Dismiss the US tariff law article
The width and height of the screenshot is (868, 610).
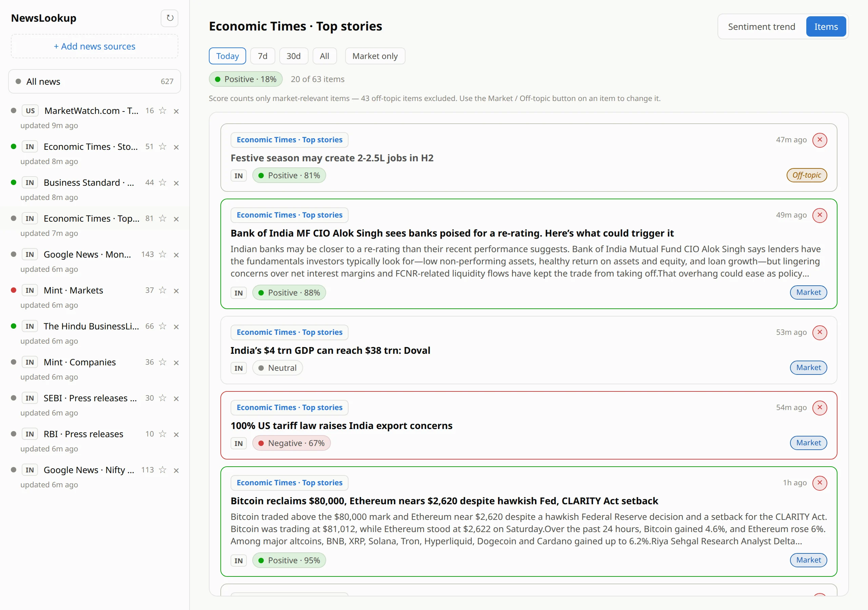pyautogui.click(x=820, y=407)
